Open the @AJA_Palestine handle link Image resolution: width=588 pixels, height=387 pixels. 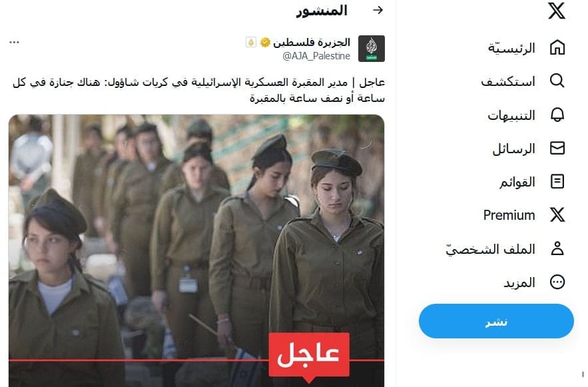coord(316,56)
